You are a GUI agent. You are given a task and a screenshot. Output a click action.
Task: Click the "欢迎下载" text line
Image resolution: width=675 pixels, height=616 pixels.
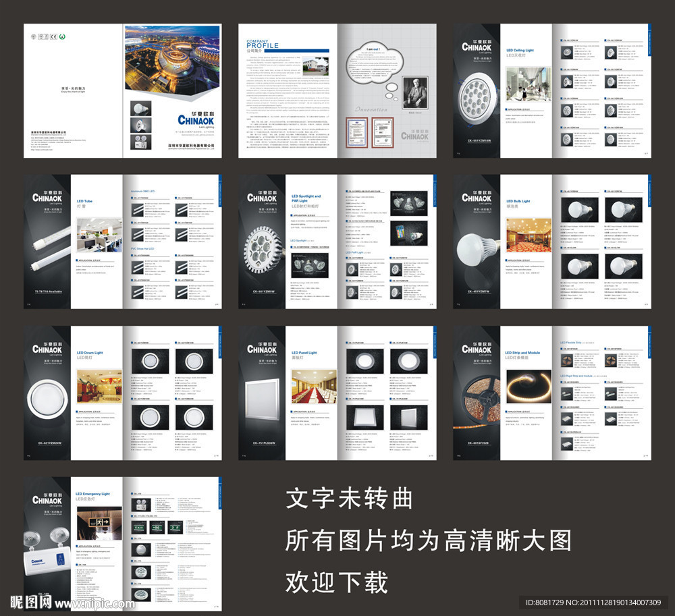[x=337, y=582]
